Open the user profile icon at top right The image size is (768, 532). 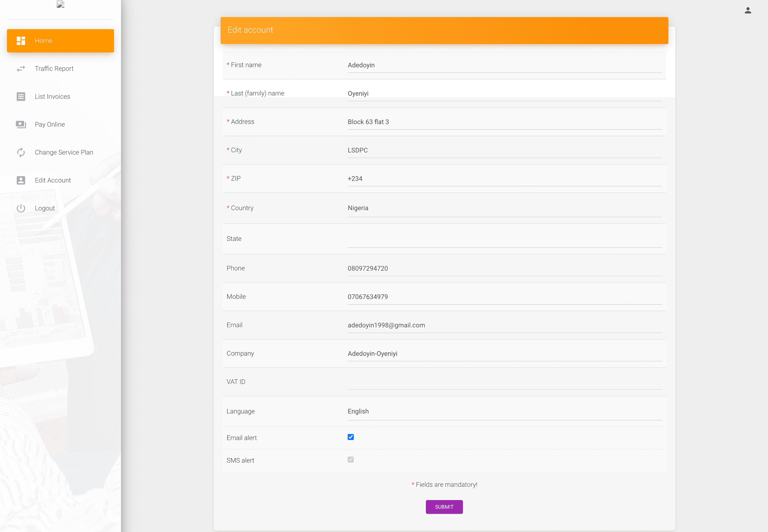pos(748,11)
